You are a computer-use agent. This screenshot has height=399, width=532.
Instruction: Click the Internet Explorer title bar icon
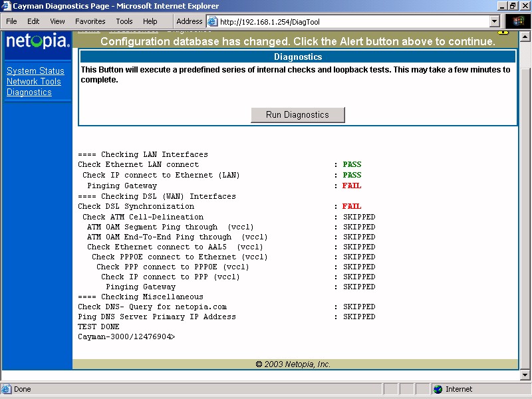click(6, 6)
